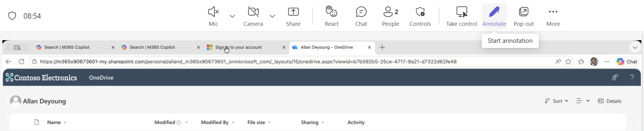644x131 pixels.
Task: Open Sharing column dropdown
Action: (323, 122)
